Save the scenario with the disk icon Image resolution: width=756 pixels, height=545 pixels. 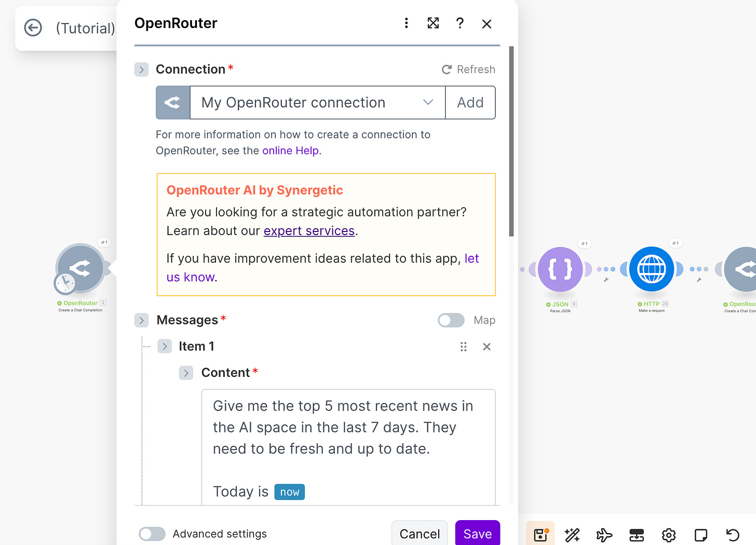pos(541,534)
